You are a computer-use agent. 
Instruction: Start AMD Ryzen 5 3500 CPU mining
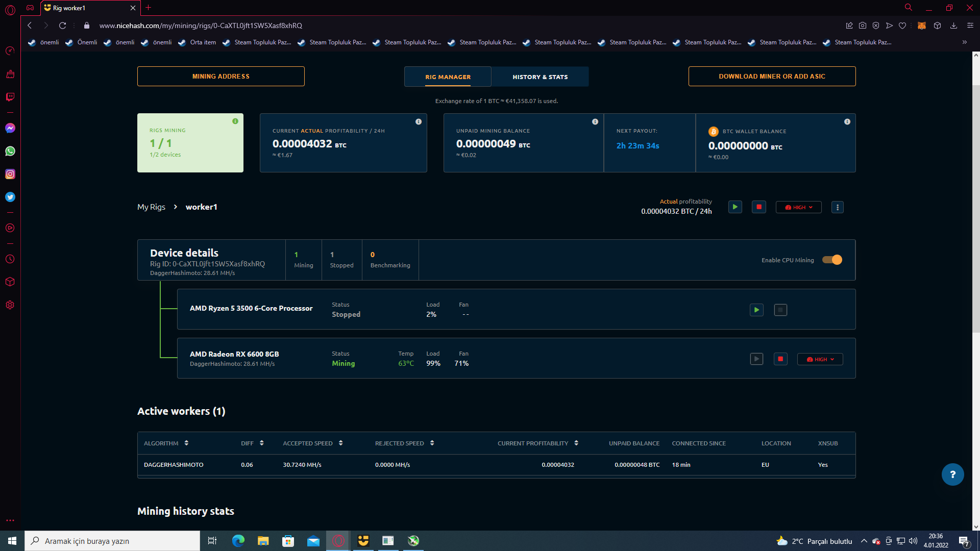[756, 310]
